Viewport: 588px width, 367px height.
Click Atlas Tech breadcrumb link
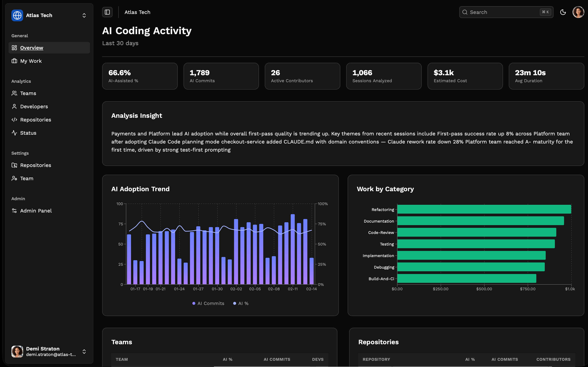coord(137,12)
